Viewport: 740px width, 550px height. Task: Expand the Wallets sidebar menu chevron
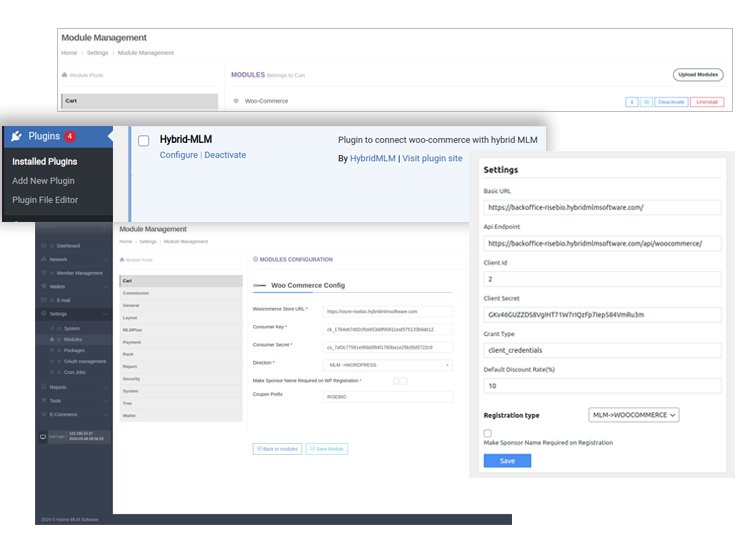coord(104,287)
